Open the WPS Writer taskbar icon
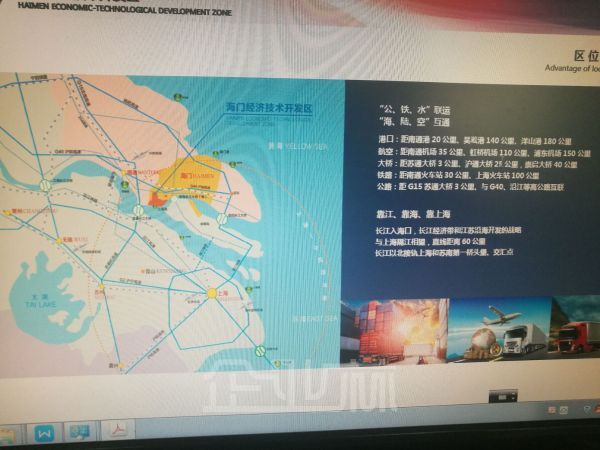Screen dimensions: 600x450 coord(44,434)
